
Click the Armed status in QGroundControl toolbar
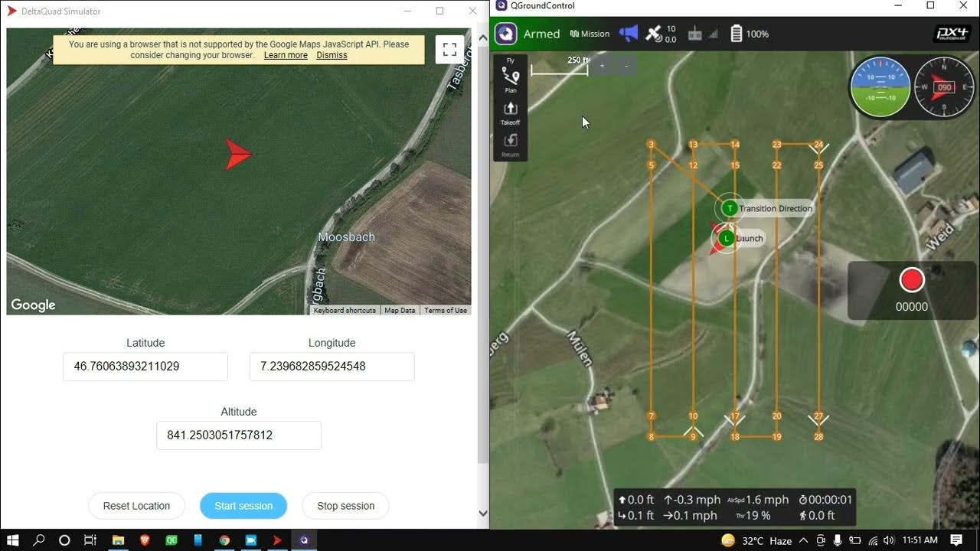[541, 34]
